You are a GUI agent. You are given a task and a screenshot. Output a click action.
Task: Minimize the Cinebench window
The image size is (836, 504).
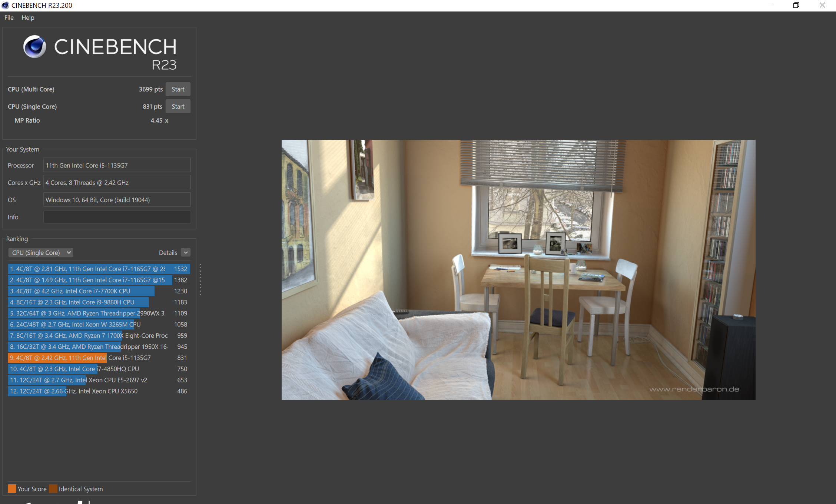[x=770, y=5]
